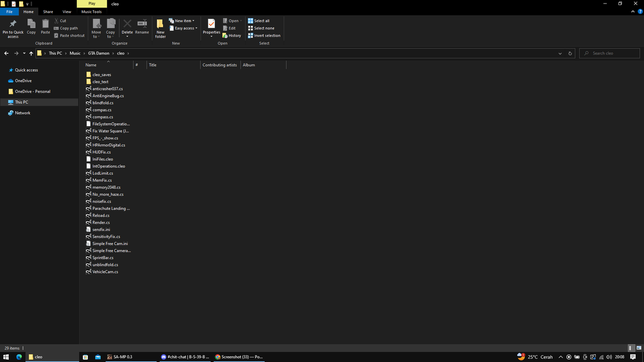Click Invert selection
The image size is (644, 362).
point(264,36)
